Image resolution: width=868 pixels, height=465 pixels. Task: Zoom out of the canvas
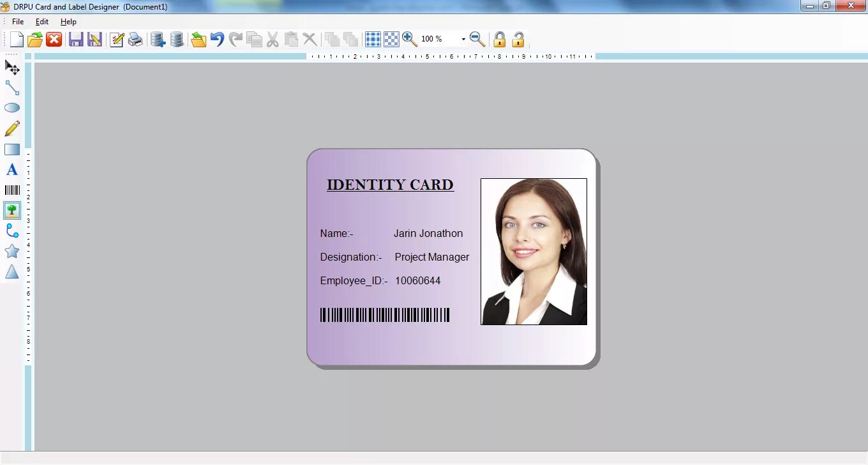(477, 39)
